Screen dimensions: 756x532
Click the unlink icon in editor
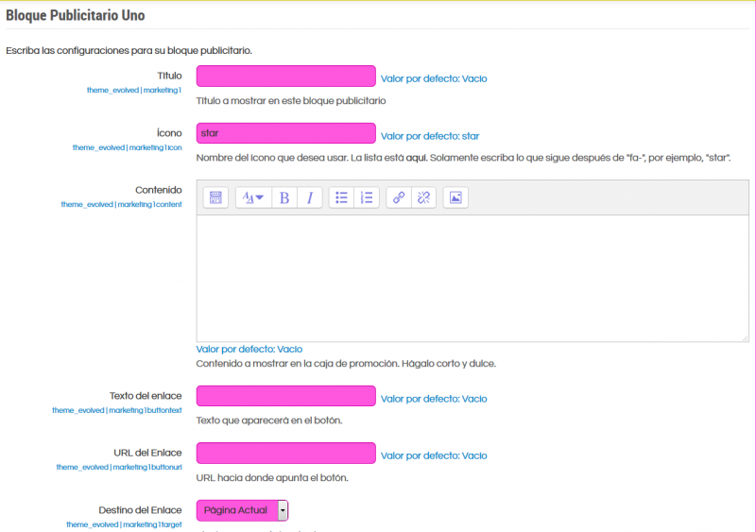pos(423,197)
